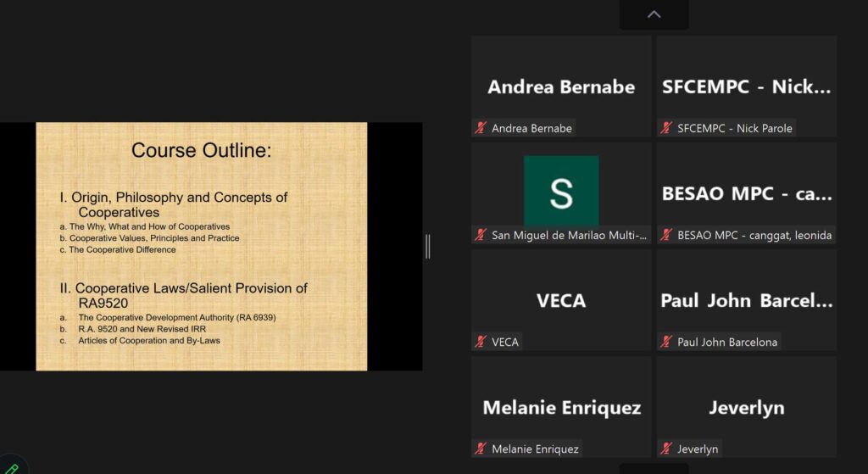Click San Miguel de Marilao muted mic icon

481,235
